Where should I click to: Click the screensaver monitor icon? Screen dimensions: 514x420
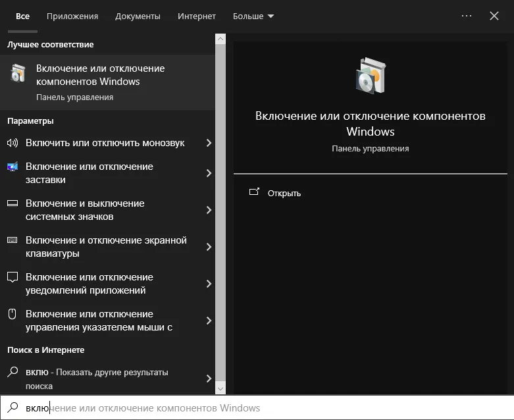(13, 167)
